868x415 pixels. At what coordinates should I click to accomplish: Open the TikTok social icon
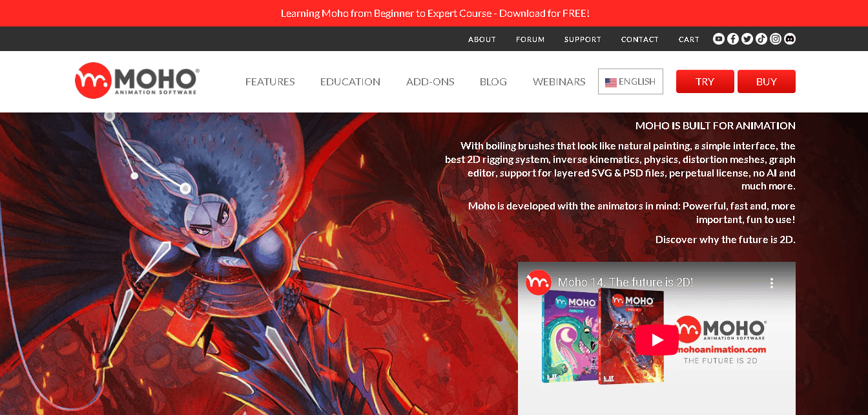click(x=761, y=39)
